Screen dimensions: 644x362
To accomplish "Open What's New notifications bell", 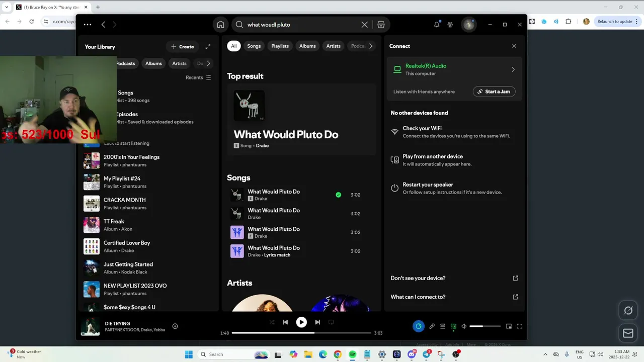I will pyautogui.click(x=437, y=25).
